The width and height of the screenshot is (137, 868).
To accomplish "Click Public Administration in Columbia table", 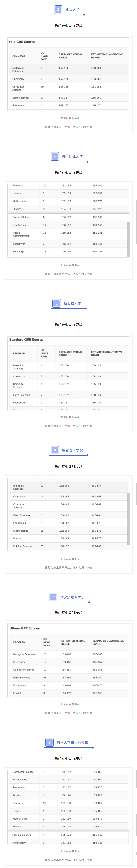I will [x=21, y=234].
